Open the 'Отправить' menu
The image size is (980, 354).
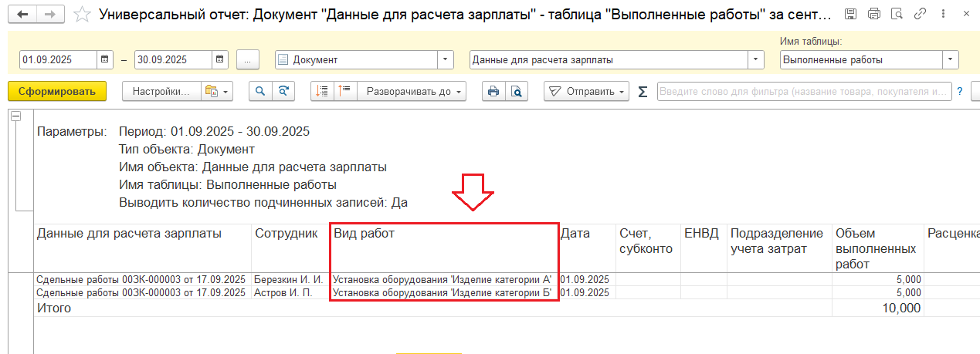[586, 91]
